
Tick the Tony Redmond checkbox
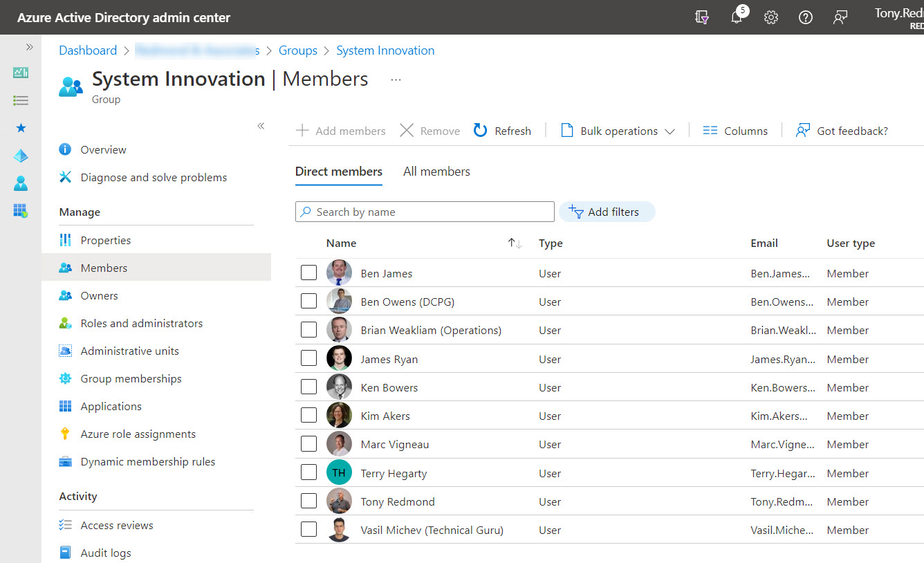(308, 501)
